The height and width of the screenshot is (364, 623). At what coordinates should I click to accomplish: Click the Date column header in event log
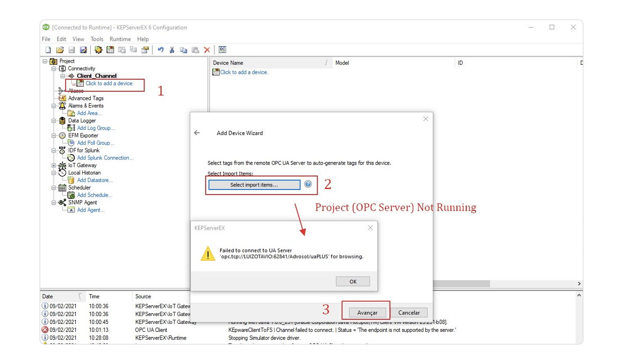[x=62, y=296]
